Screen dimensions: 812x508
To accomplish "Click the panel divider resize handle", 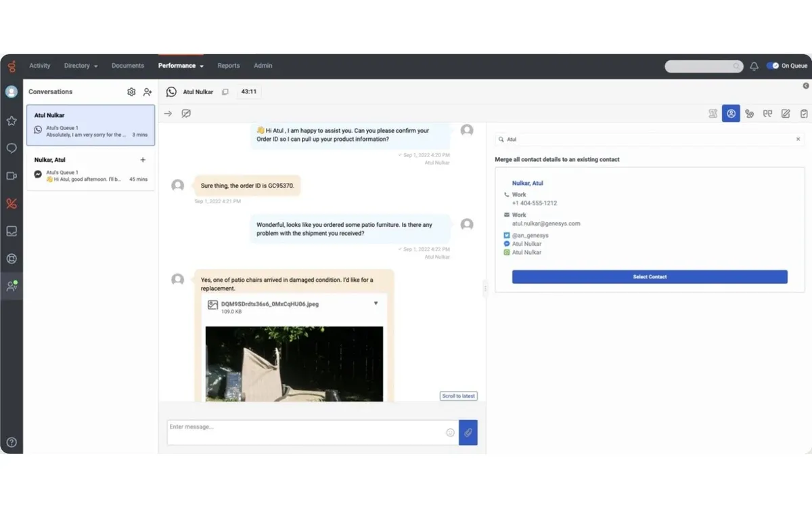I will click(484, 289).
